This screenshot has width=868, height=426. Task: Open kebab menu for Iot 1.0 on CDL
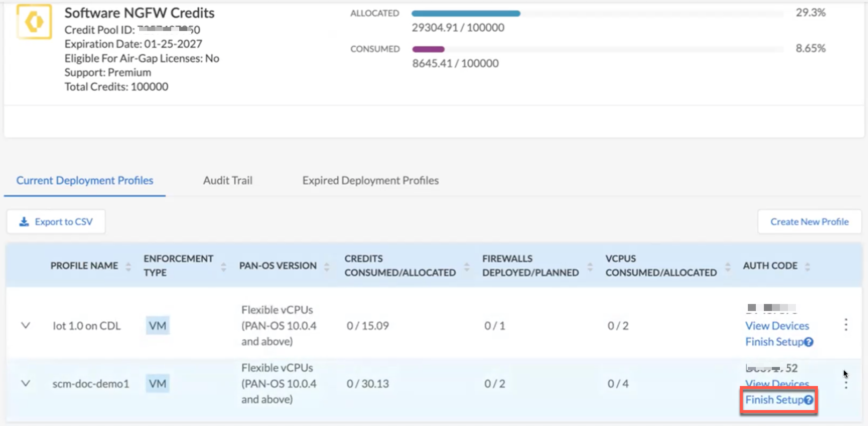(x=845, y=325)
